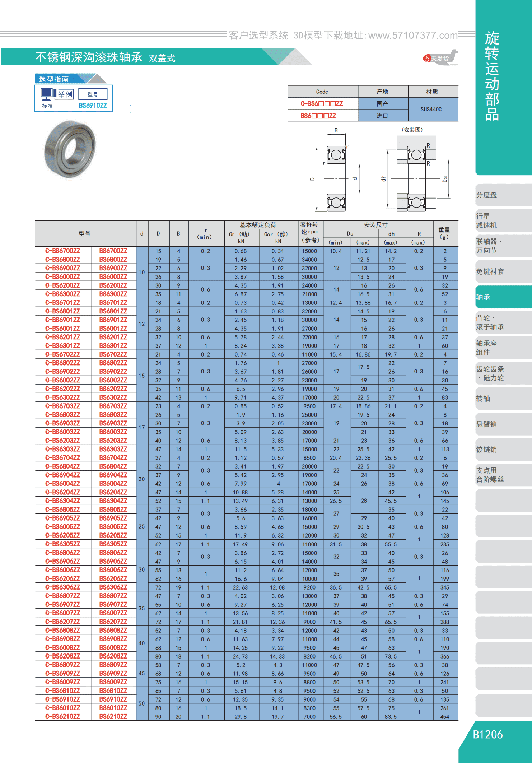
Task: Click model C-BS6302ZZ row
Action: 63,397
